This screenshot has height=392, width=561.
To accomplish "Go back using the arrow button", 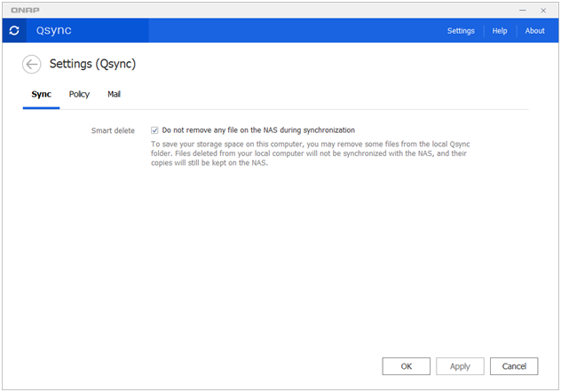I will [31, 65].
